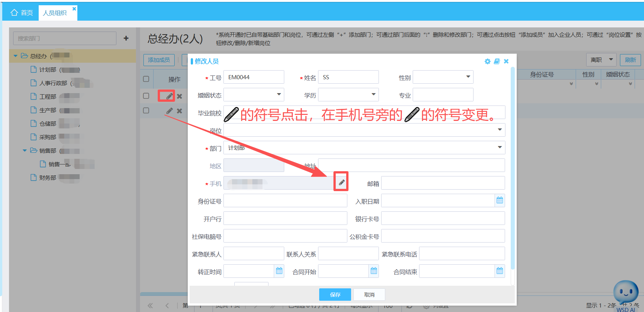Go to previous page using the single-arrow icon
The width and height of the screenshot is (644, 312).
(x=167, y=306)
